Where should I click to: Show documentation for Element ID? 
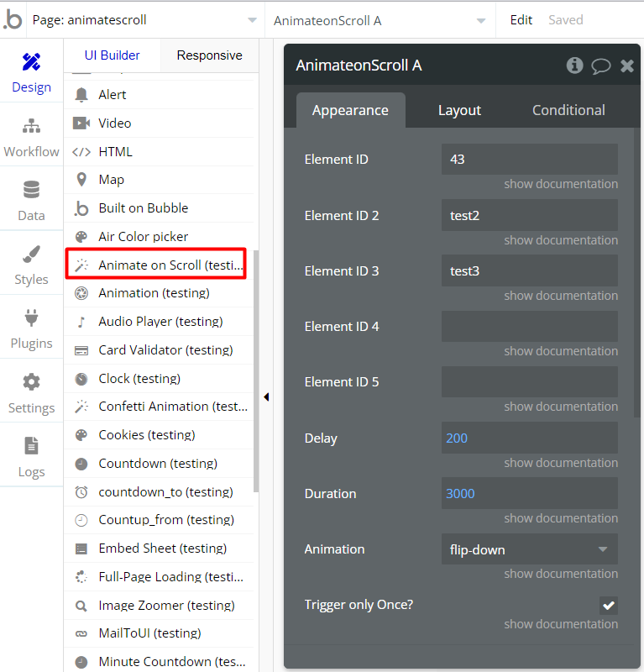tap(561, 184)
